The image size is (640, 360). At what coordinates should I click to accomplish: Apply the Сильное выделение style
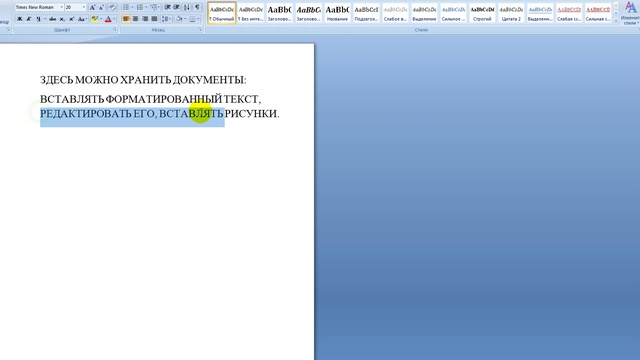453,13
